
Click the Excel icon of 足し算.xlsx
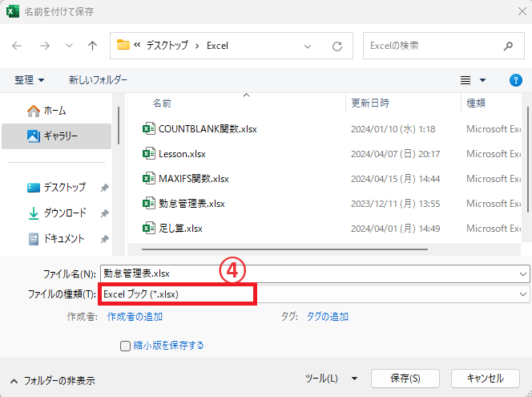[148, 228]
